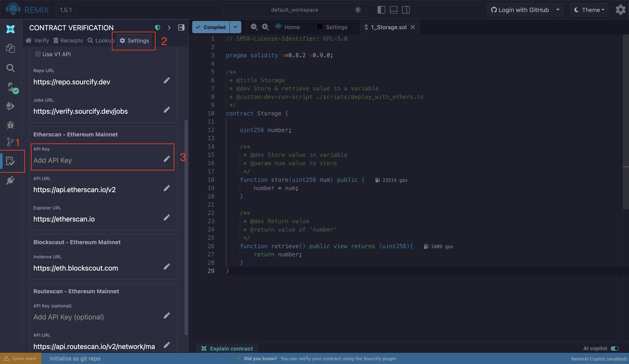Screen dimensions: 629x364
Task: Open the Git source control icon
Action: 10,142
